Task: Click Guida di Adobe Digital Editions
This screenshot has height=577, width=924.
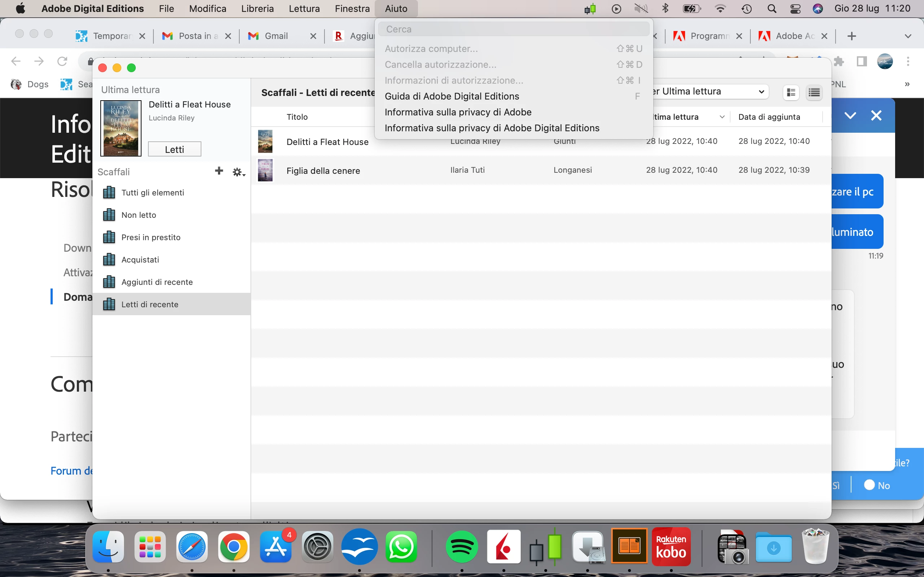Action: pyautogui.click(x=452, y=96)
